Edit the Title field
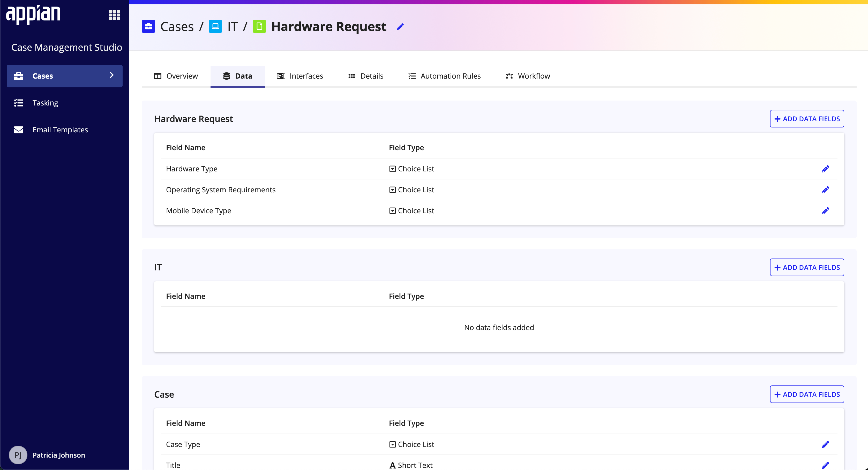Screen dimensions: 868x470 click(825, 465)
